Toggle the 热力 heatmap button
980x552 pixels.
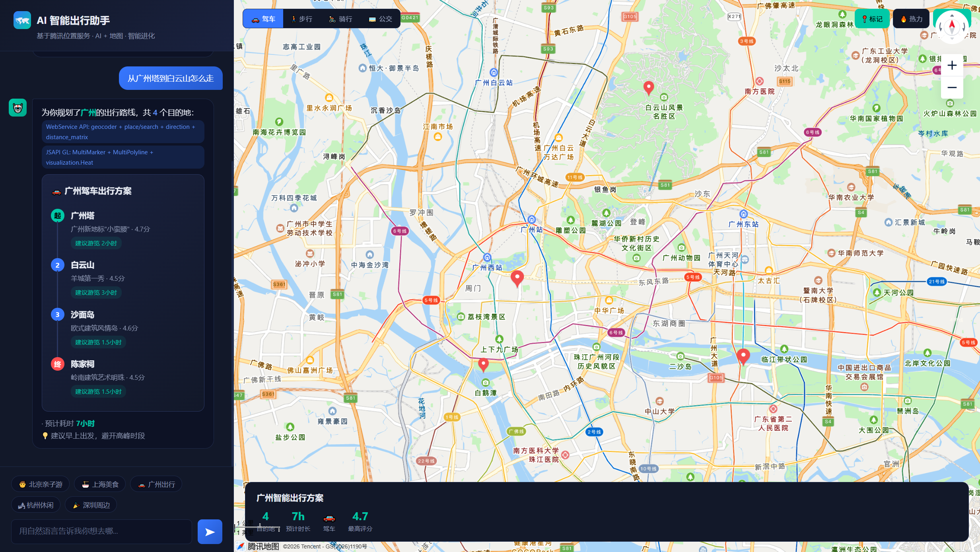coord(911,19)
